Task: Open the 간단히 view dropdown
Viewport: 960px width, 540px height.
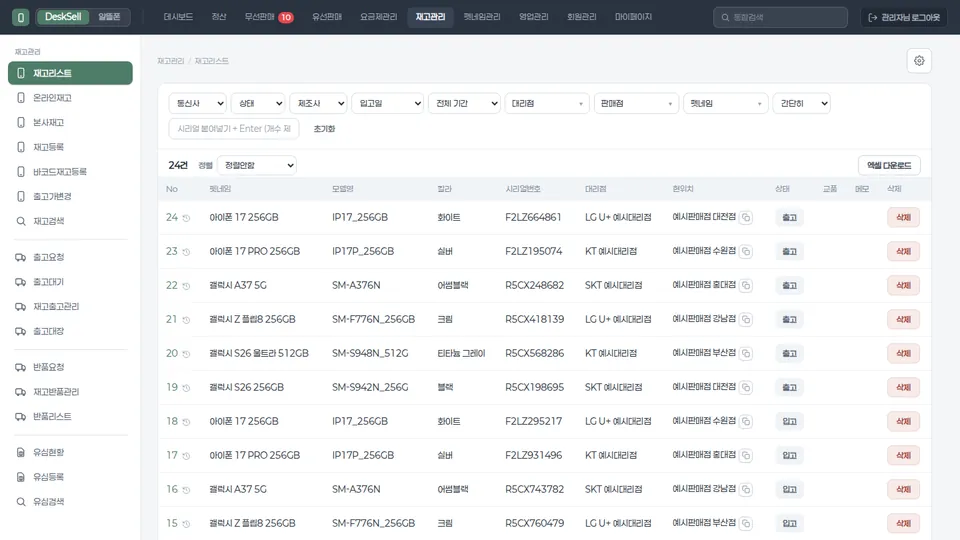Action: click(801, 103)
